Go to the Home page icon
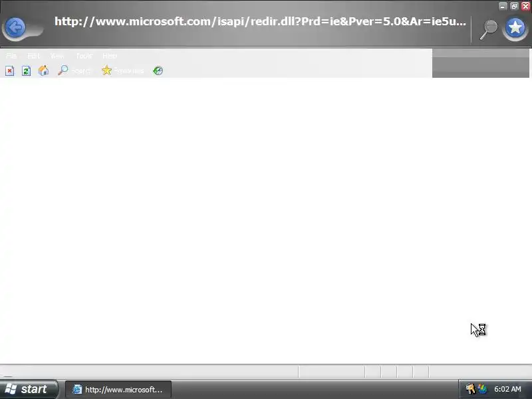Viewport: 532px width, 399px height. pos(43,70)
